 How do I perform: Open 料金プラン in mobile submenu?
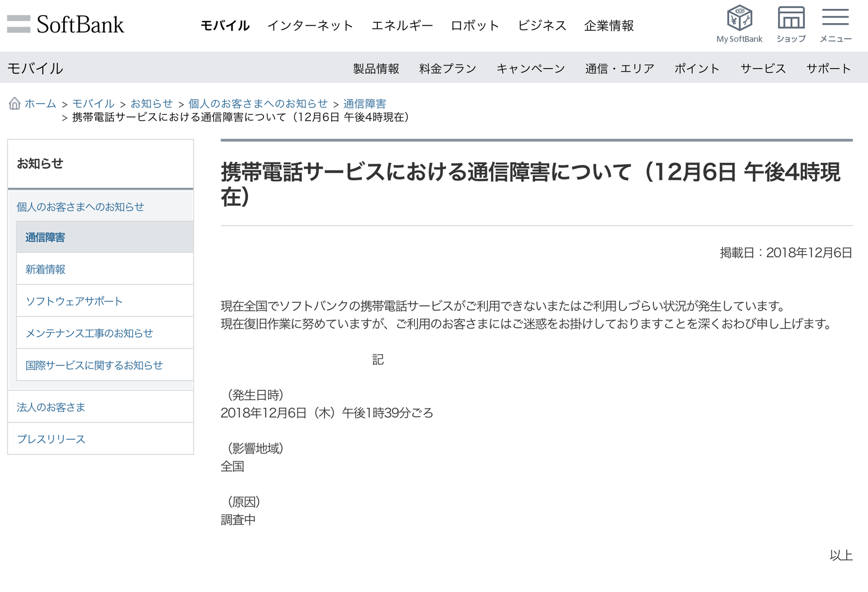[448, 69]
